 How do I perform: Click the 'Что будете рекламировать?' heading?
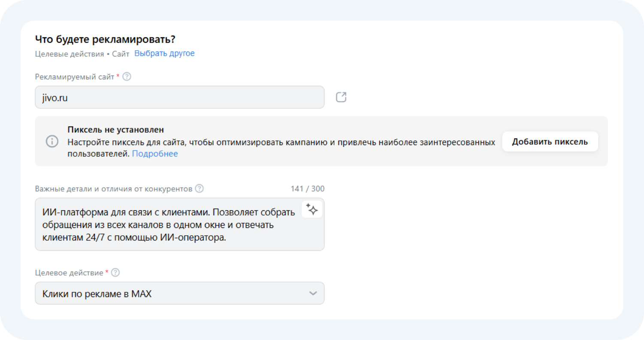[x=105, y=39]
